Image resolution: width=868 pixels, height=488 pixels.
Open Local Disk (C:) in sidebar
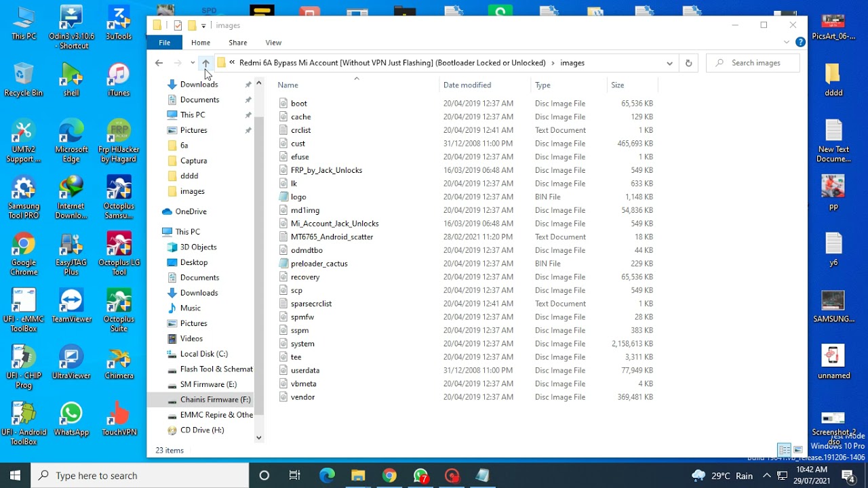(x=203, y=354)
